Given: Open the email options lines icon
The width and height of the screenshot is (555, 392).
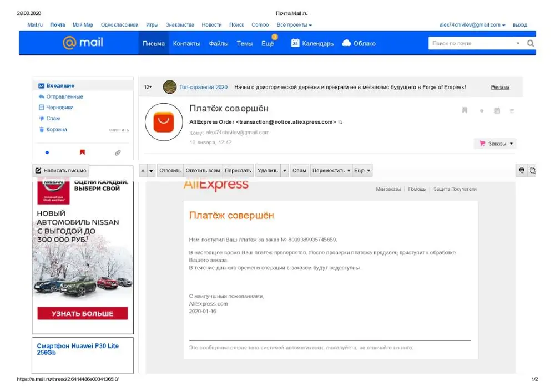Looking at the screenshot, I should (512, 111).
